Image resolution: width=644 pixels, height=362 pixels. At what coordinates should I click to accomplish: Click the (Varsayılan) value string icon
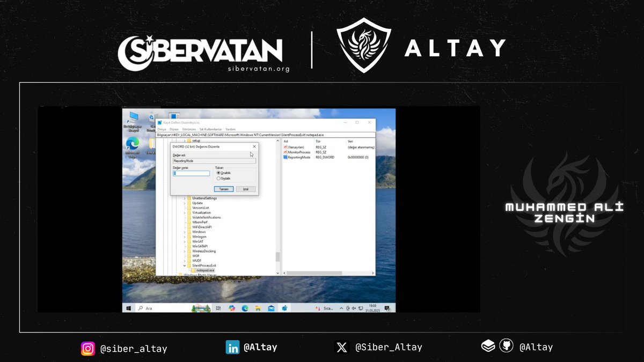tap(286, 147)
